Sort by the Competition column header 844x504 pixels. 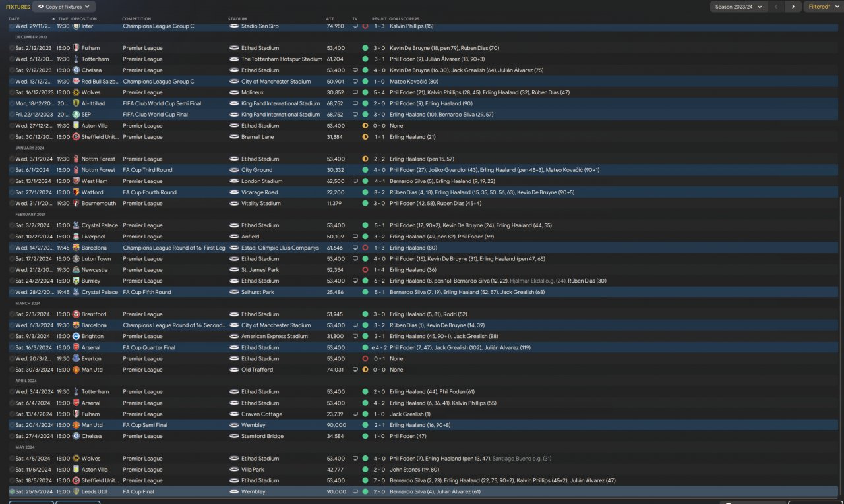pos(136,19)
